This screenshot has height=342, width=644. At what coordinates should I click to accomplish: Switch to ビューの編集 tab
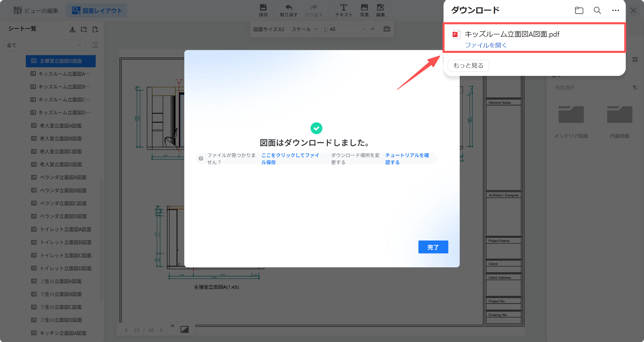35,11
